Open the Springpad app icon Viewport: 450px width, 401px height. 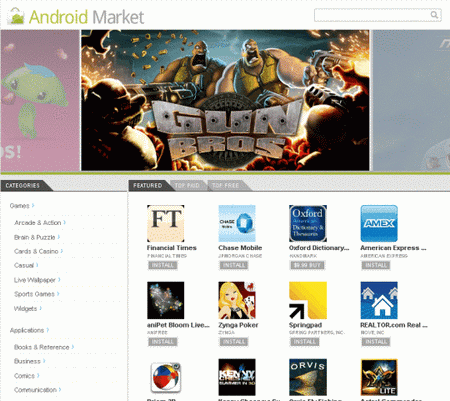coord(308,300)
